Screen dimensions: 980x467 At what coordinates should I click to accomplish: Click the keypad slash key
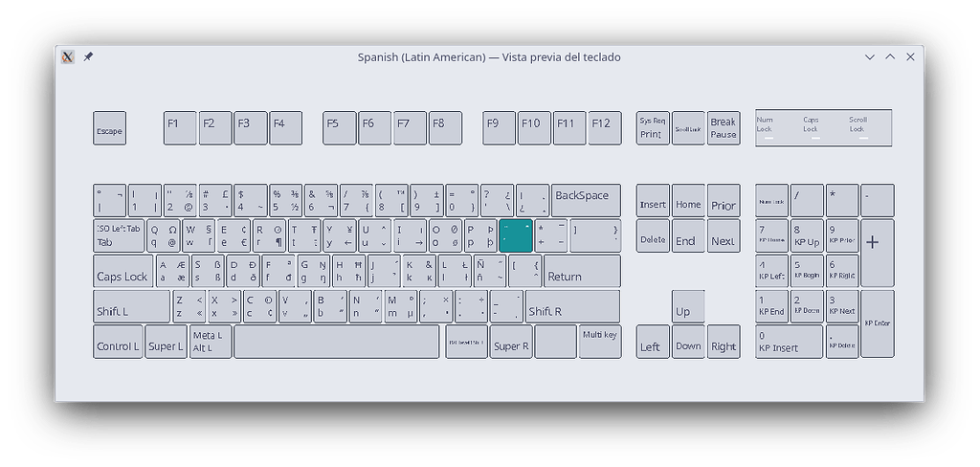pyautogui.click(x=807, y=201)
